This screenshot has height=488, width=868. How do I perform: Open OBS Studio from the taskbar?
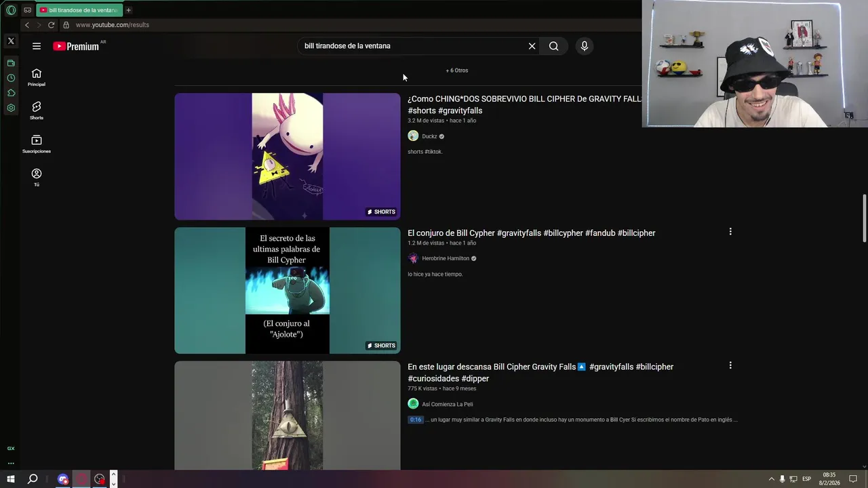tap(100, 479)
